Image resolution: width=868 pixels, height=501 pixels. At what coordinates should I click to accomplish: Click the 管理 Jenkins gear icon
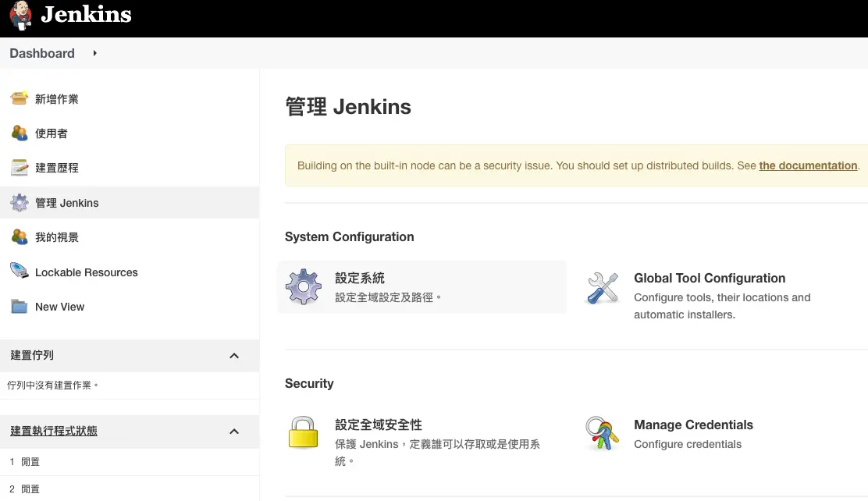20,202
